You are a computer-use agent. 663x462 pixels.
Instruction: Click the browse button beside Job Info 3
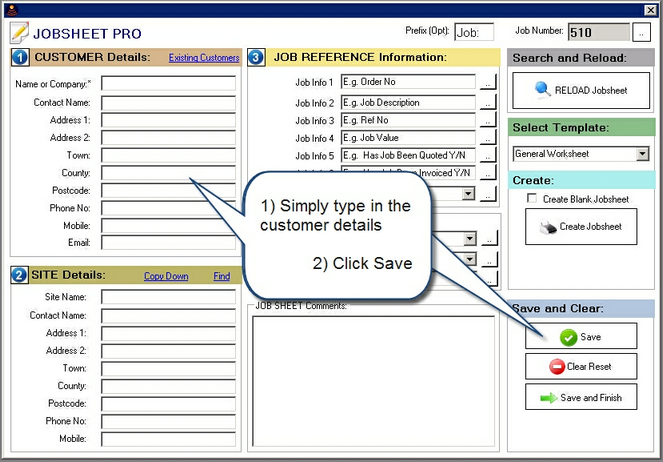click(488, 120)
